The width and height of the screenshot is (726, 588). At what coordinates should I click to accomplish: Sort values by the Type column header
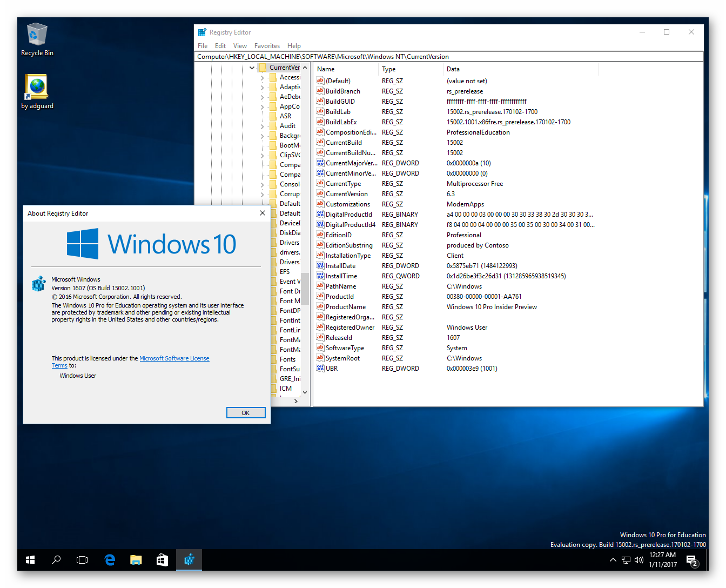(411, 69)
